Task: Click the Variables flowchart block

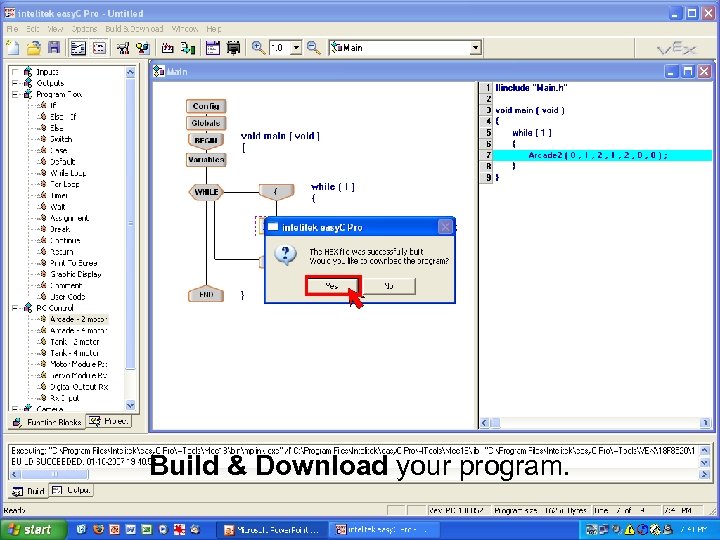Action: click(206, 160)
